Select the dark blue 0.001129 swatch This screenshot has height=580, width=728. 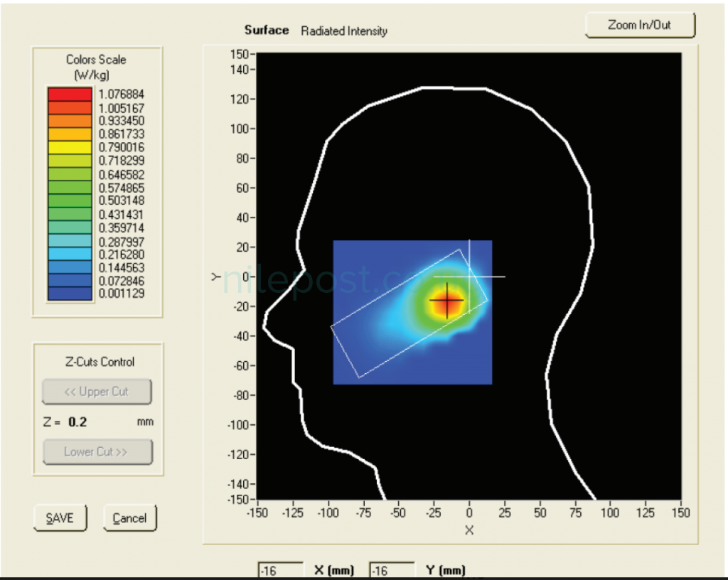(x=70, y=294)
